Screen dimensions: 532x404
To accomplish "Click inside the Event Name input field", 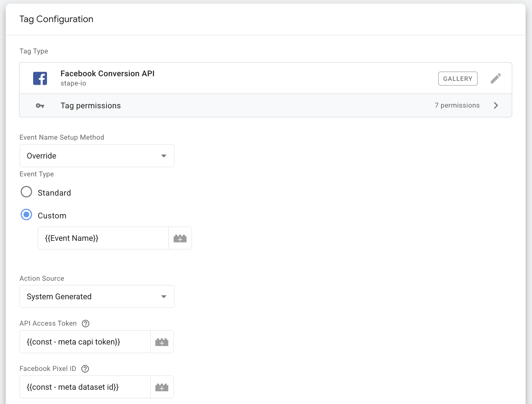I will (103, 238).
